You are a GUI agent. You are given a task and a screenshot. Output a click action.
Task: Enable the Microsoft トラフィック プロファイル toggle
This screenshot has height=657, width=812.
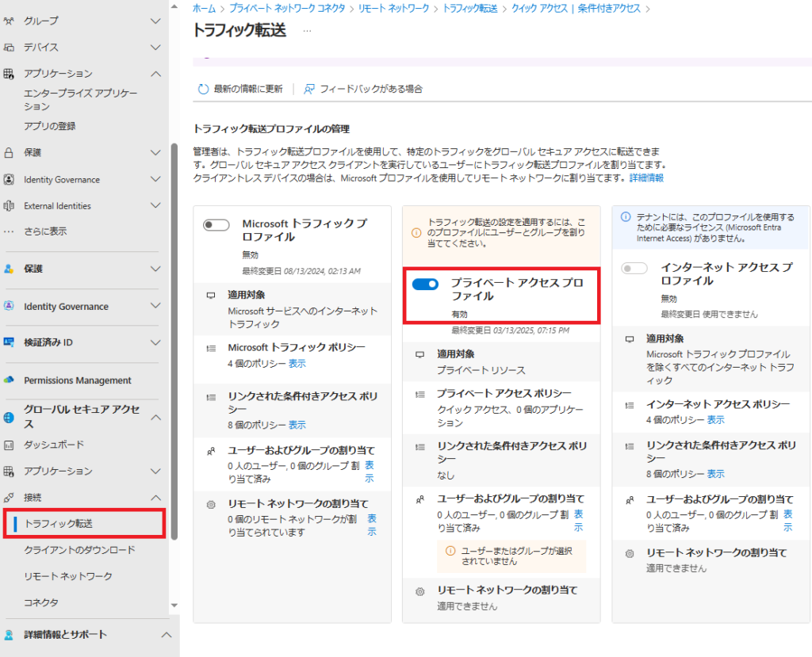[216, 225]
